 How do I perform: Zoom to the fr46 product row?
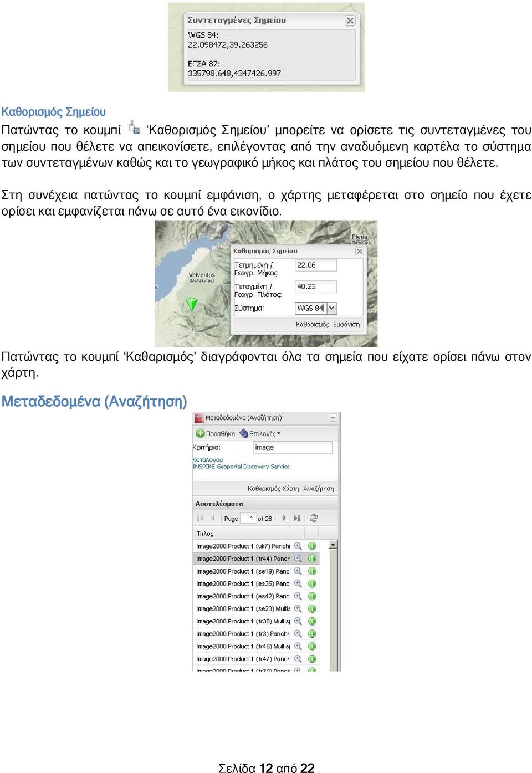[x=298, y=646]
